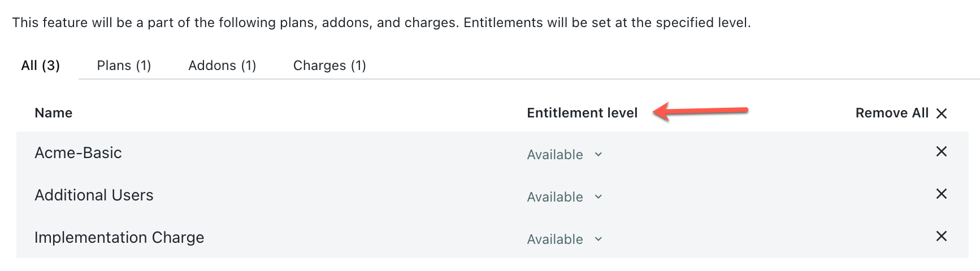Remove the Additional Users row with its X icon
980x271 pixels.
941,194
